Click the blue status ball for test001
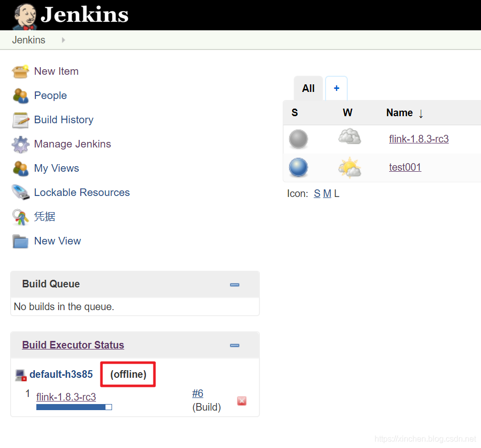The height and width of the screenshot is (448, 481). (x=298, y=167)
